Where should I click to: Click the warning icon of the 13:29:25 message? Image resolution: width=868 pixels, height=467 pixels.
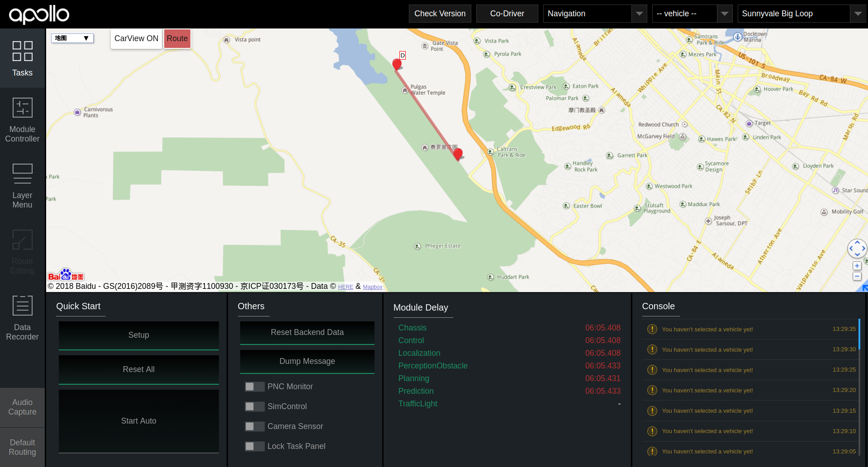point(652,370)
